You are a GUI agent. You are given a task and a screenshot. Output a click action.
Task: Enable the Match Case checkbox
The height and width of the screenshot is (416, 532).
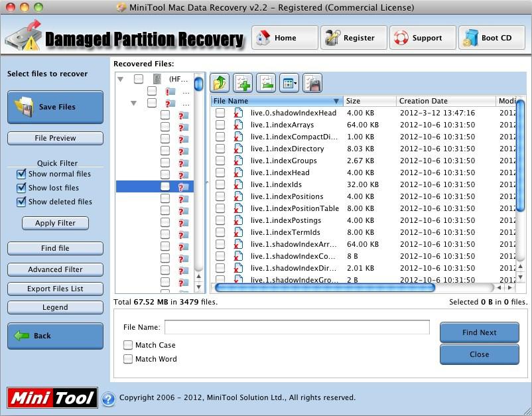pos(128,345)
